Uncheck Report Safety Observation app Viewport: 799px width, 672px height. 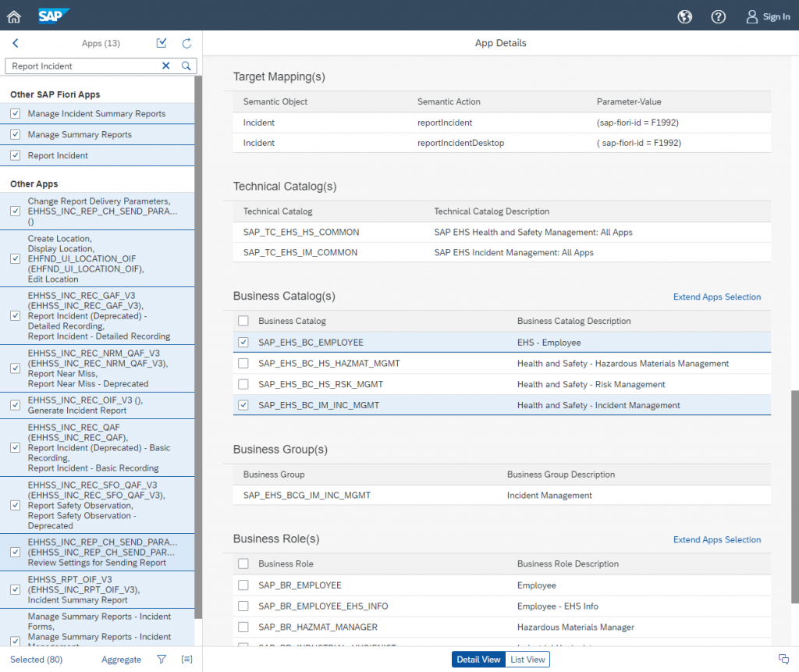(x=16, y=505)
